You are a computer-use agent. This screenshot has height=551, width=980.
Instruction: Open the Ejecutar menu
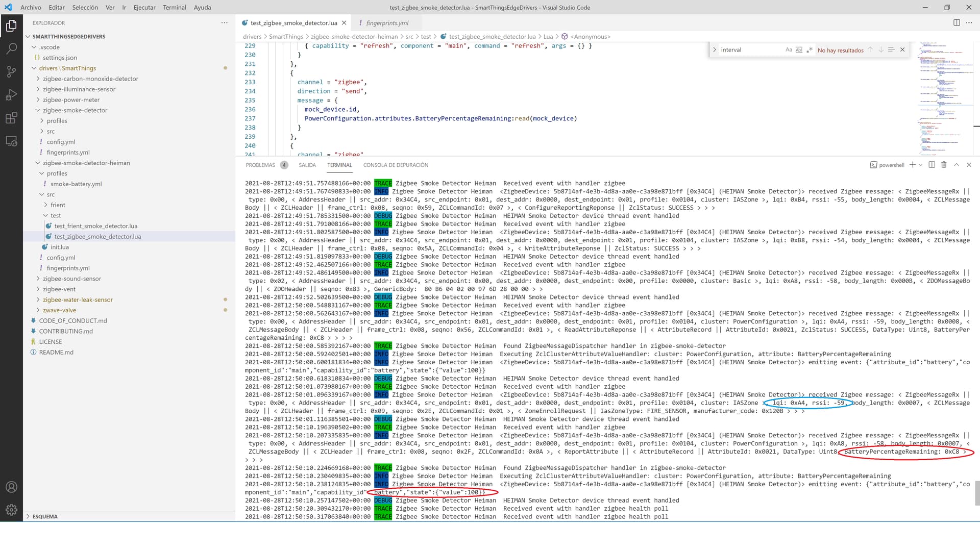[144, 7]
